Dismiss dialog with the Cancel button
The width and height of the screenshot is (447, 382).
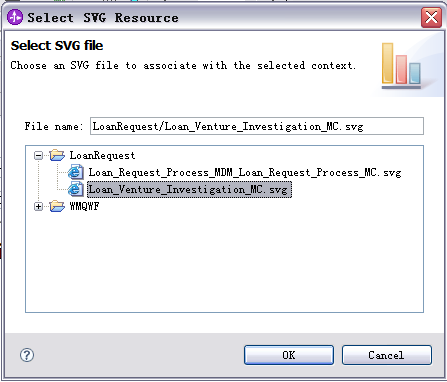(387, 355)
